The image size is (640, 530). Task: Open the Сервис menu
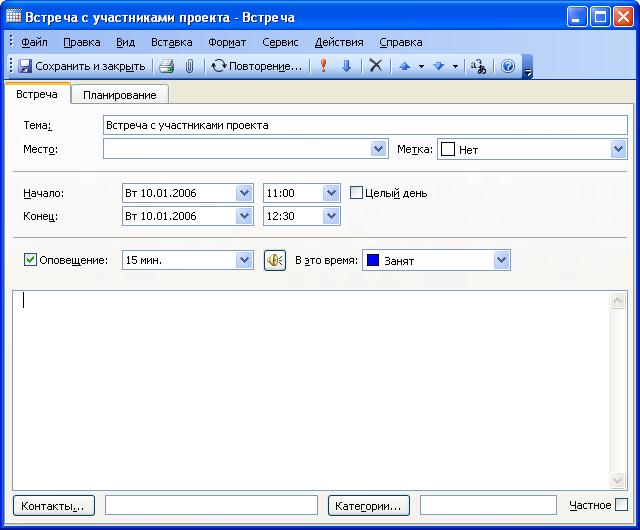(x=280, y=42)
